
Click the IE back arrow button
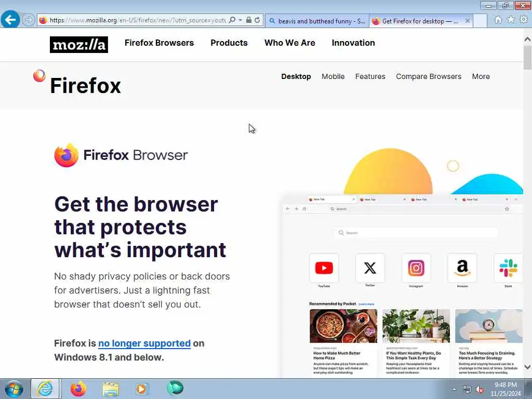tap(10, 20)
